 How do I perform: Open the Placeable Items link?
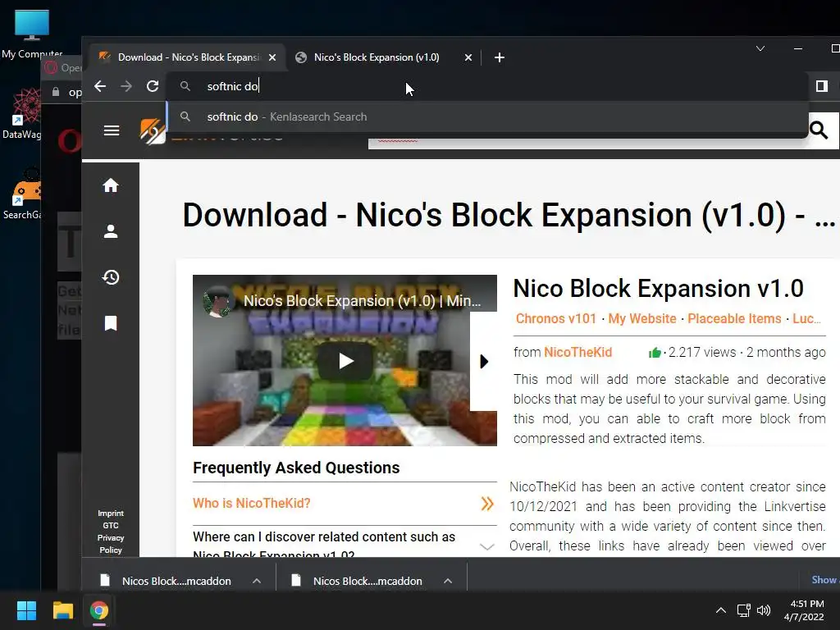point(734,319)
